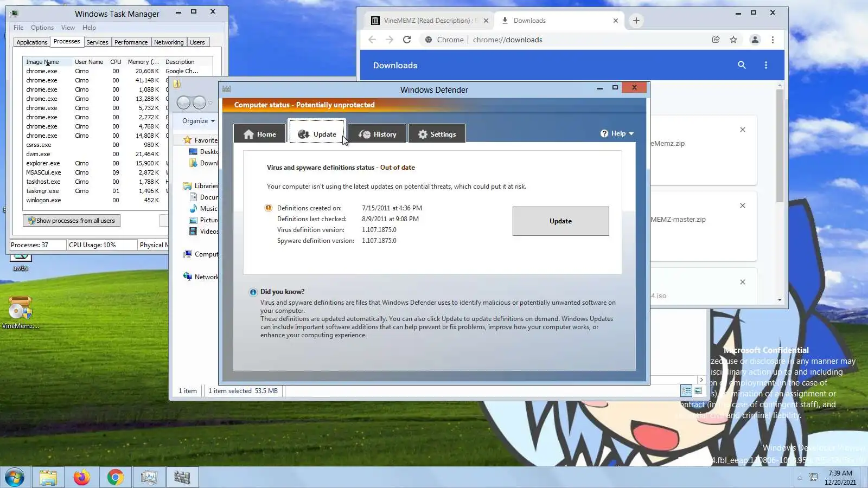Search downloads with the magnifier icon

point(742,65)
